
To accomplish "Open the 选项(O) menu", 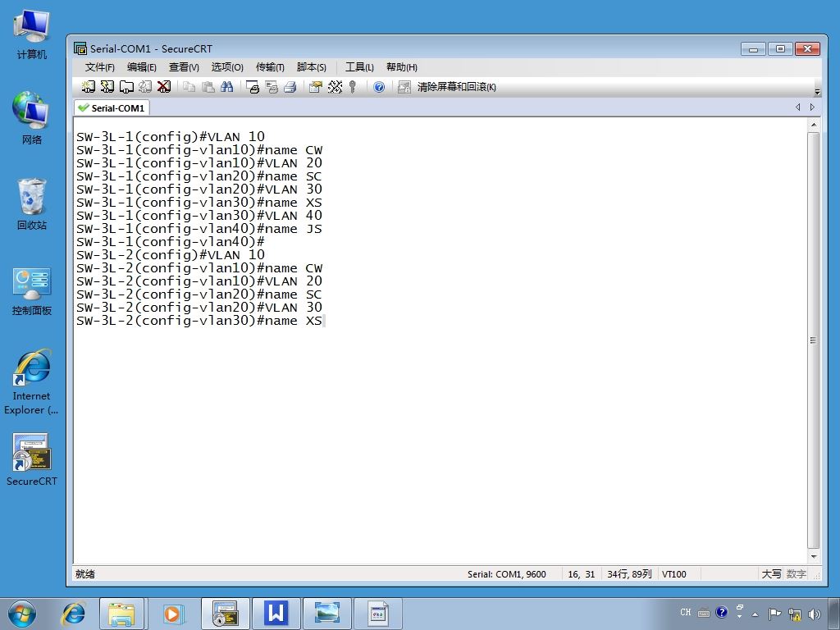I will click(x=227, y=67).
